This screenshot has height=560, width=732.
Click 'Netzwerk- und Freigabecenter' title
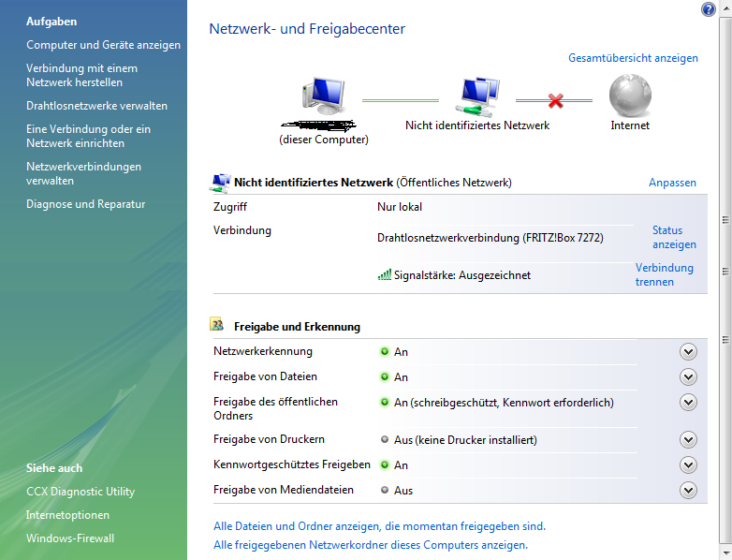307,29
